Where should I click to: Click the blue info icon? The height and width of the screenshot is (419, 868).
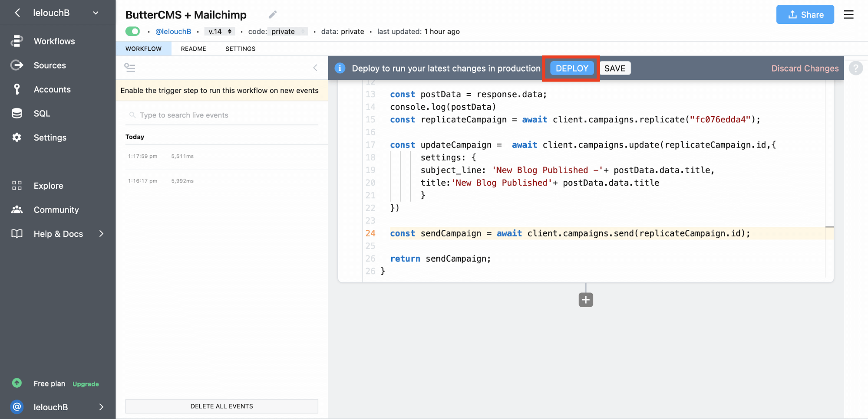[340, 68]
